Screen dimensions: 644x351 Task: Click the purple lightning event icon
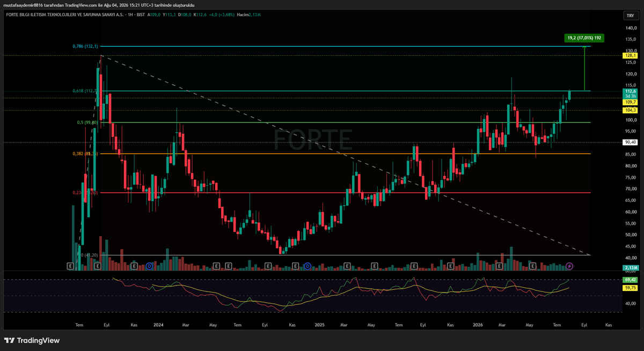569,266
